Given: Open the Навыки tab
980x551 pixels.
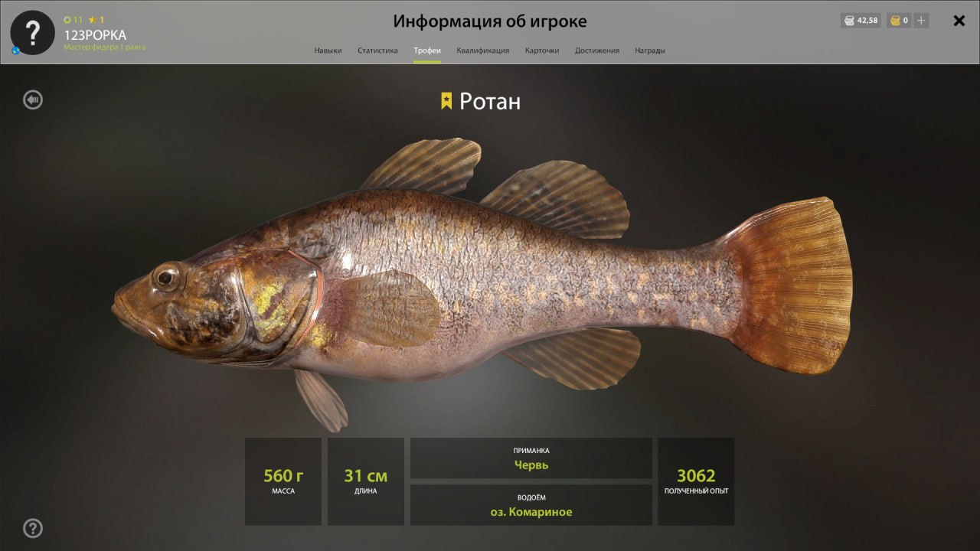Looking at the screenshot, I should pyautogui.click(x=328, y=51).
